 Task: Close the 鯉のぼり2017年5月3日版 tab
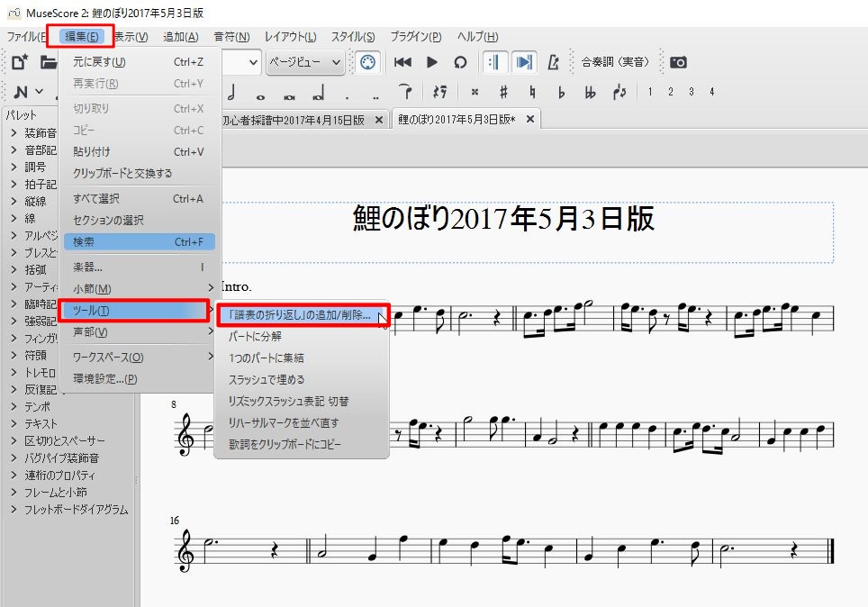(530, 118)
